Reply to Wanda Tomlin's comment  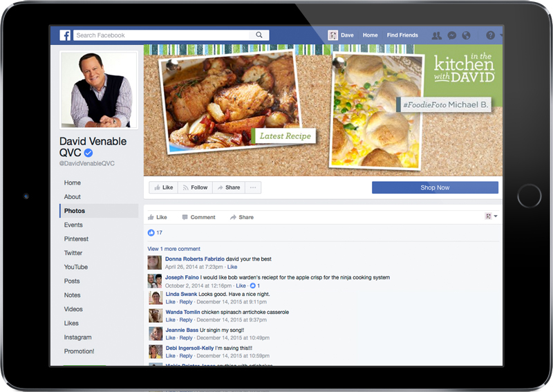pyautogui.click(x=186, y=319)
